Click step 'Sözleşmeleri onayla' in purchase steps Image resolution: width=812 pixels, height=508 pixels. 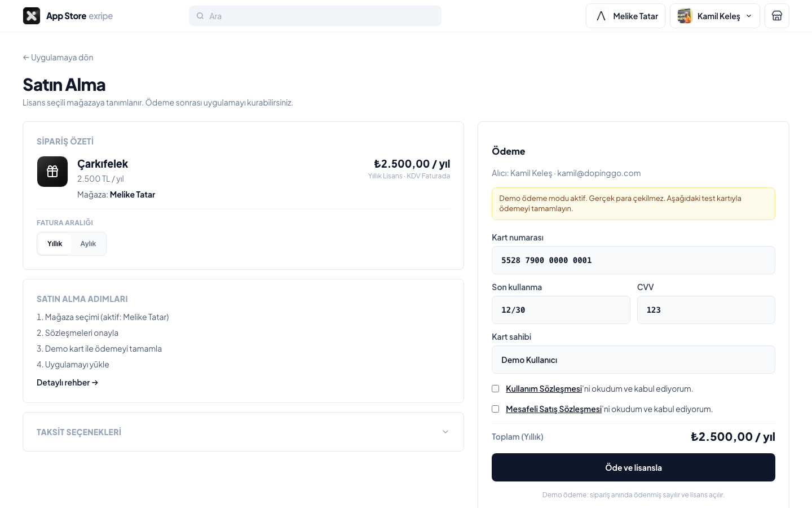coord(78,333)
